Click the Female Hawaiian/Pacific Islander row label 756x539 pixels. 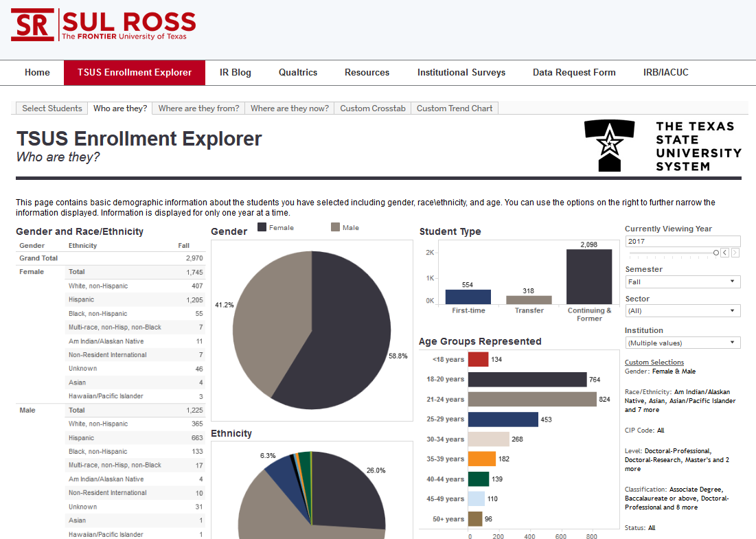[106, 396]
